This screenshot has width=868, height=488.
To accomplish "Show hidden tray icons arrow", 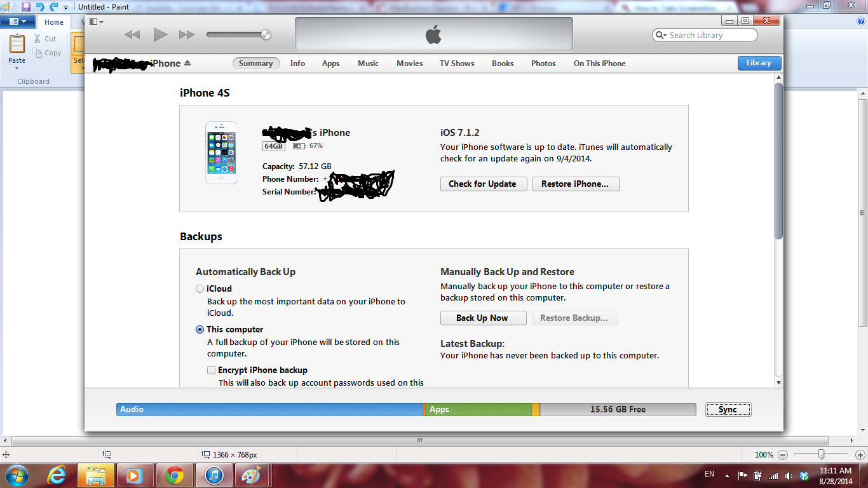I will pos(727,475).
